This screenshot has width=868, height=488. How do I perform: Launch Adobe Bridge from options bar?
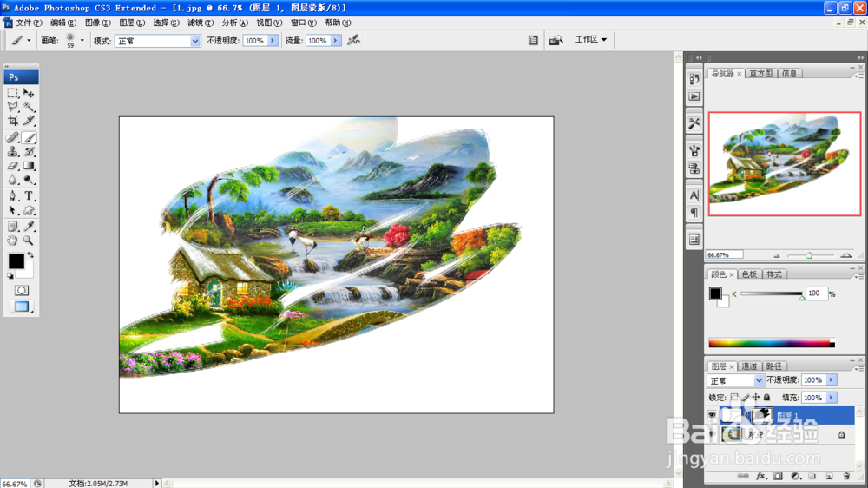(x=556, y=40)
